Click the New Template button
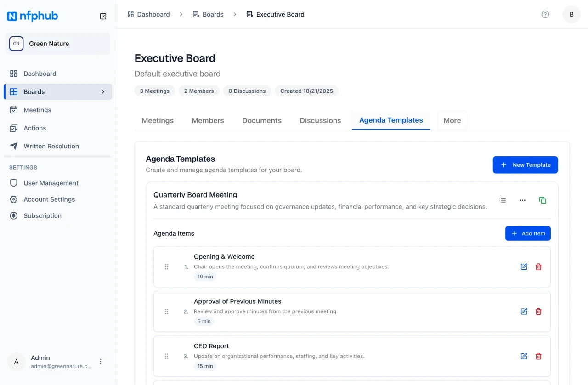Viewport: 588px width, 385px height. (525, 165)
